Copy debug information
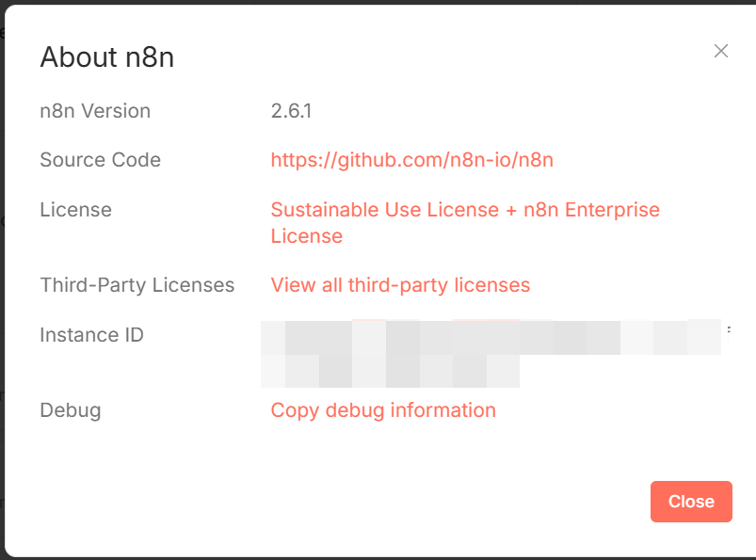 [x=383, y=410]
